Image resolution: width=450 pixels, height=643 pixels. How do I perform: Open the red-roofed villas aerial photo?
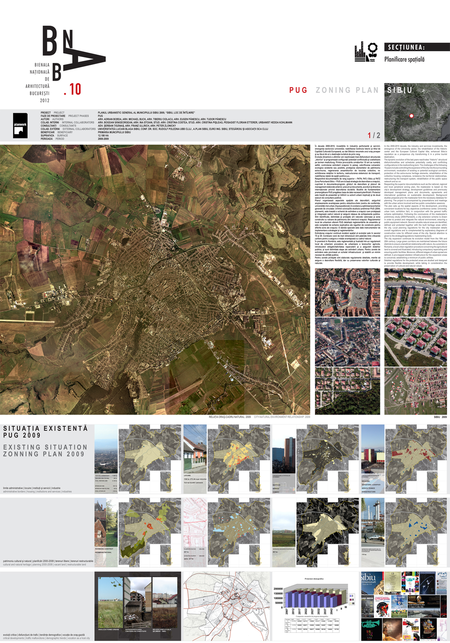[x=416, y=342]
